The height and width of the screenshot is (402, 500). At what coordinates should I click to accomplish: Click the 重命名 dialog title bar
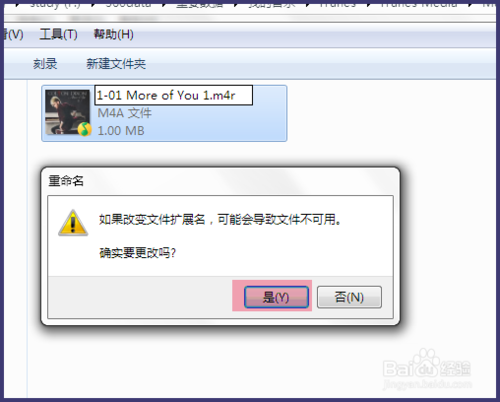[x=220, y=181]
